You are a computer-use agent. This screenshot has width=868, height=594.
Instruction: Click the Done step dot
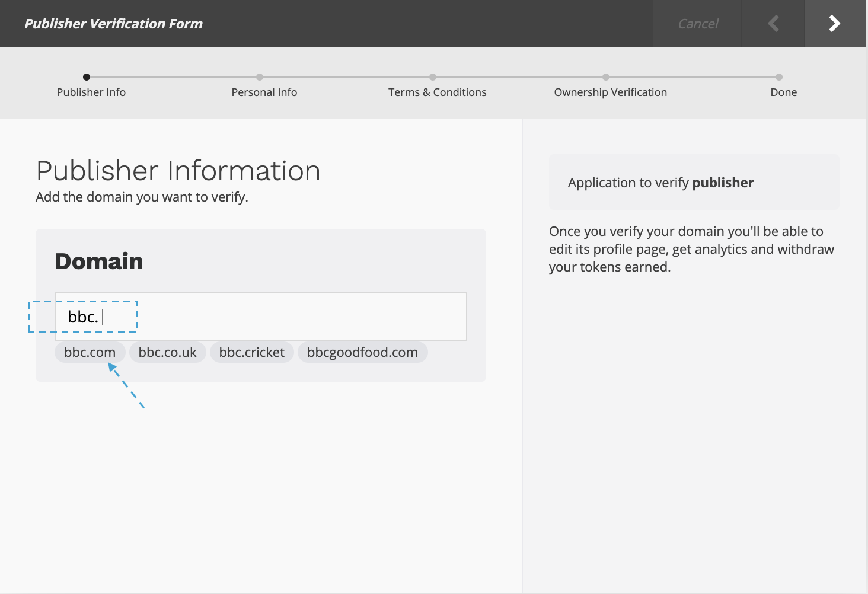[x=779, y=77]
